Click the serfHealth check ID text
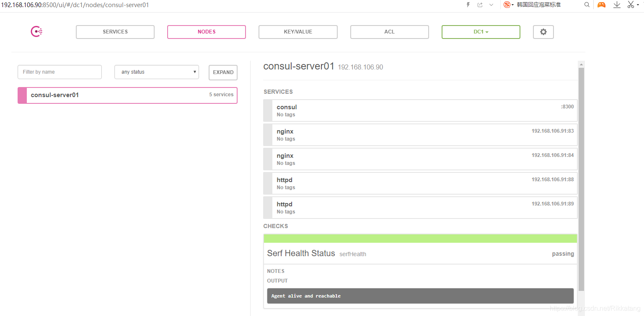This screenshot has height=316, width=644. [x=353, y=254]
